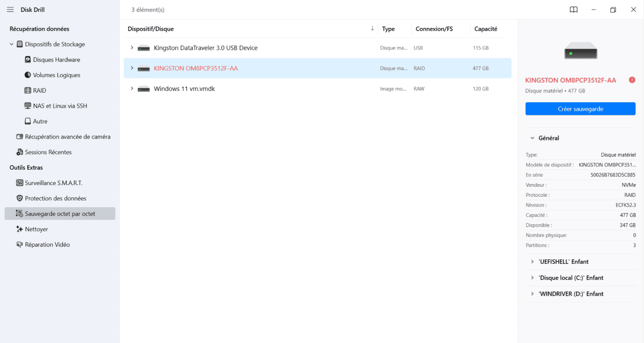This screenshot has width=644, height=343.
Task: Click the Disponible value 347 GB
Action: tap(628, 225)
